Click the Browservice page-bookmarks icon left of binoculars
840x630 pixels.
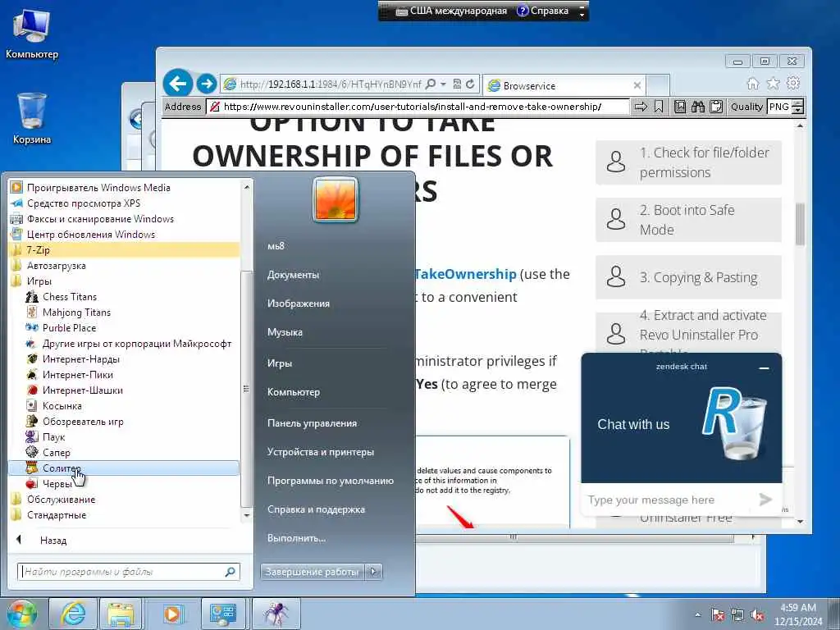pyautogui.click(x=680, y=107)
